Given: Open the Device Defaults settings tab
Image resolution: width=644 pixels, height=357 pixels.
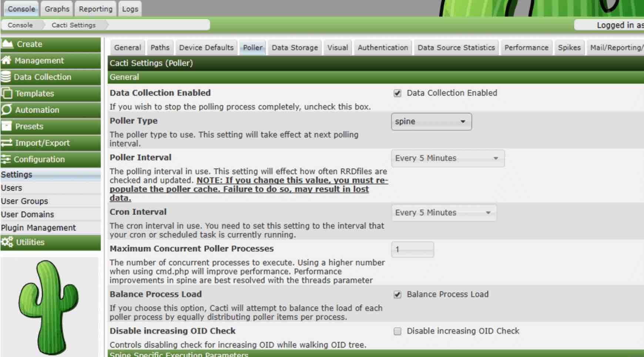Looking at the screenshot, I should coord(206,48).
